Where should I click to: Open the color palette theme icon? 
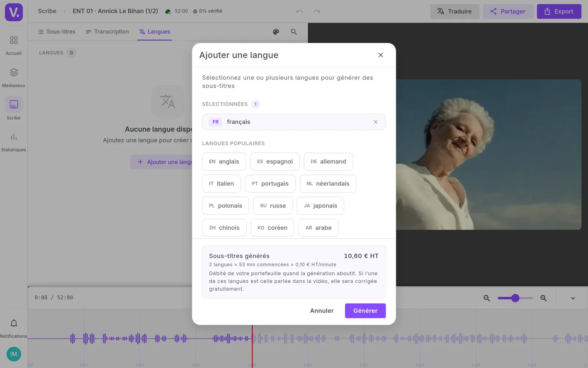click(x=276, y=32)
